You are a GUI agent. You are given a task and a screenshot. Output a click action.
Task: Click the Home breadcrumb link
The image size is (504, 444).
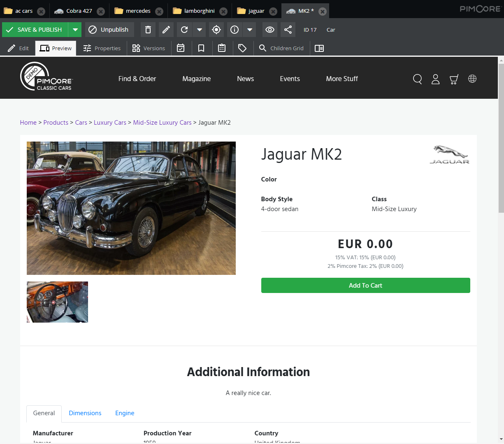coord(28,123)
